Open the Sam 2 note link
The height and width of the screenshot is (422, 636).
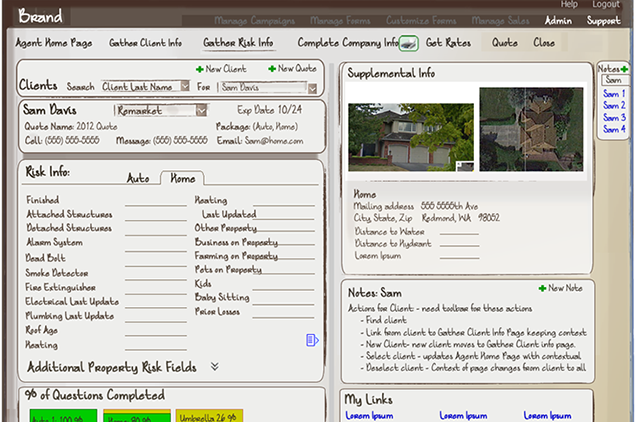coord(614,105)
